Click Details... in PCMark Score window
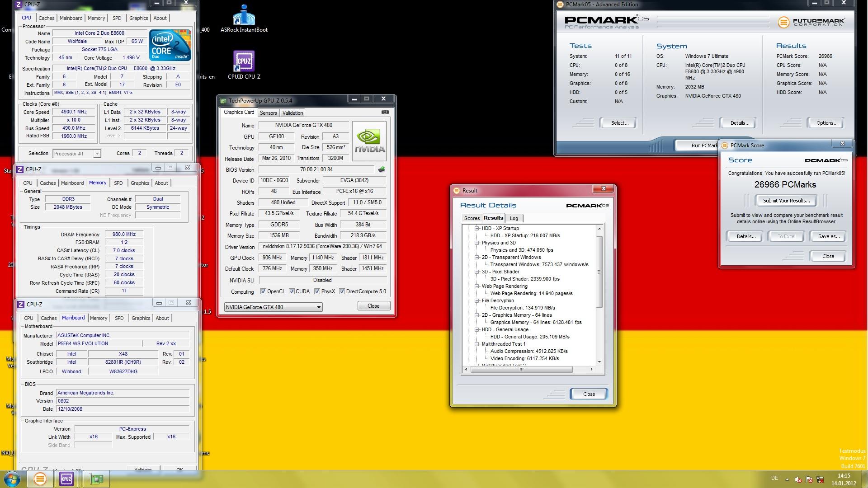 pyautogui.click(x=745, y=236)
